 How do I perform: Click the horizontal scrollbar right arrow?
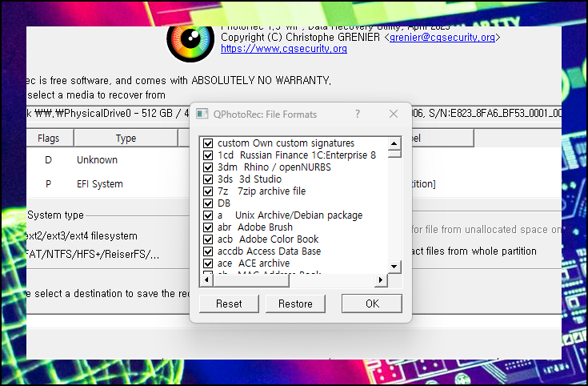pos(381,279)
